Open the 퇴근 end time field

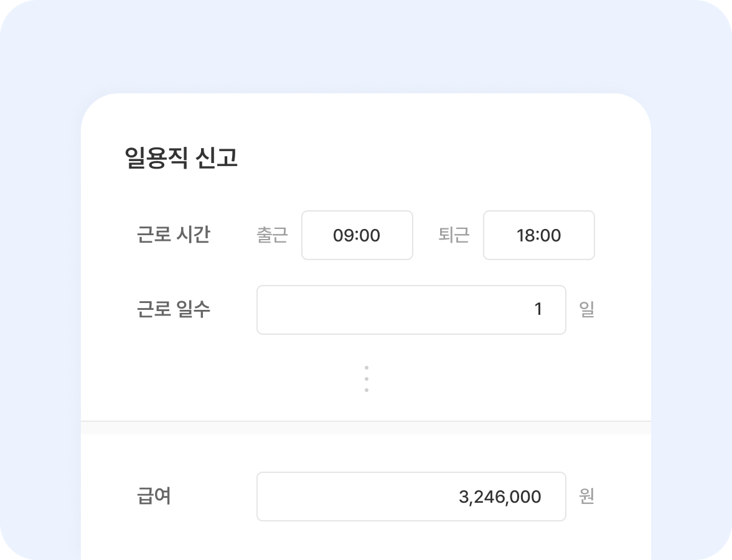tap(538, 235)
